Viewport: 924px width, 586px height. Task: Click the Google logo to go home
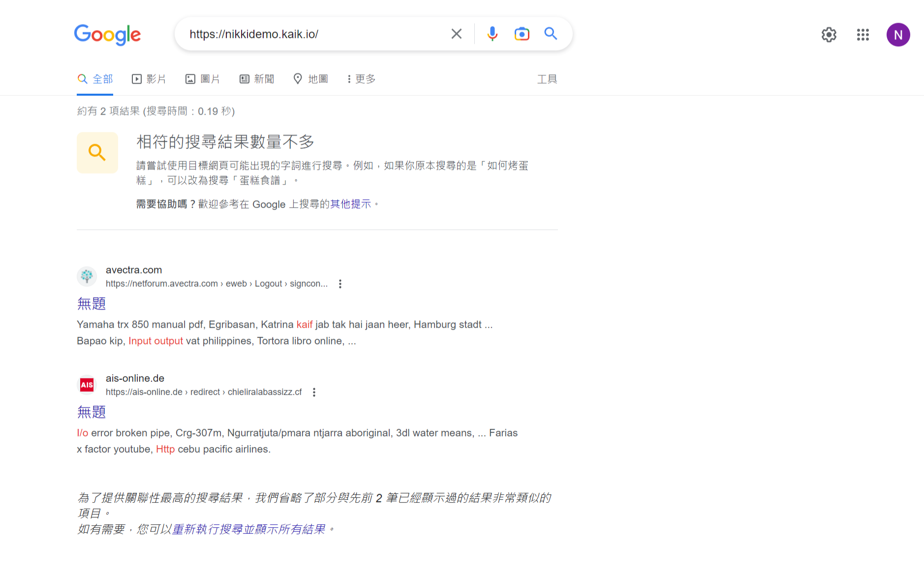click(x=107, y=34)
